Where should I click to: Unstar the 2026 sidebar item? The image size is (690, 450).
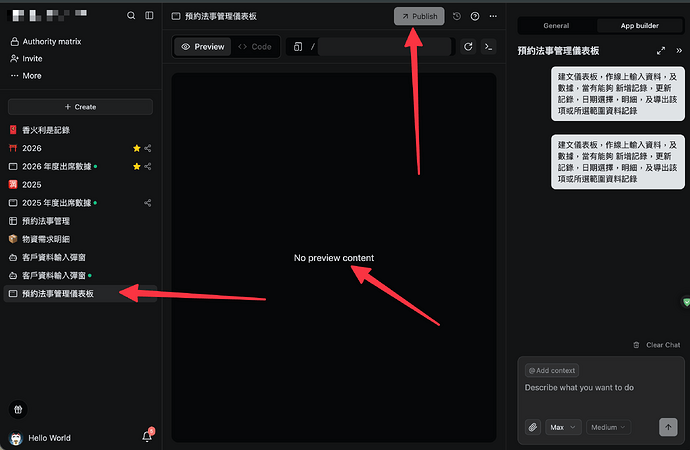137,148
